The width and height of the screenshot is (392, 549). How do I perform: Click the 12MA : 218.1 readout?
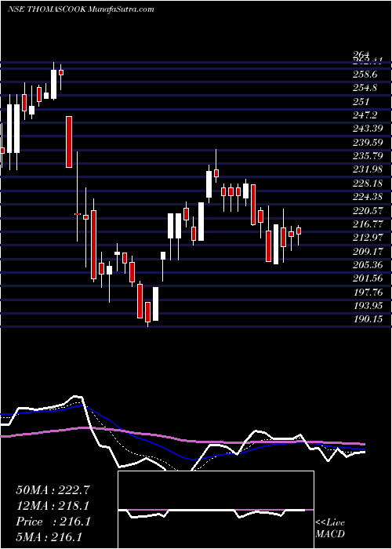click(53, 506)
